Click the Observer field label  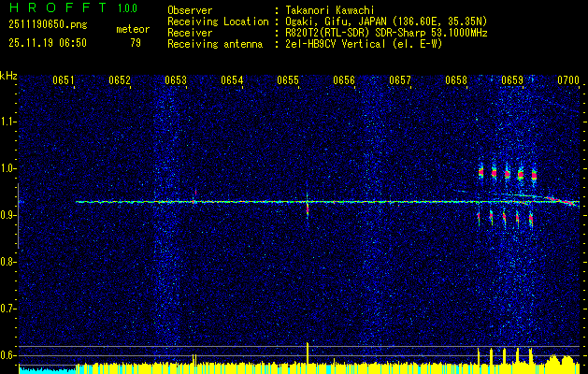pos(190,11)
